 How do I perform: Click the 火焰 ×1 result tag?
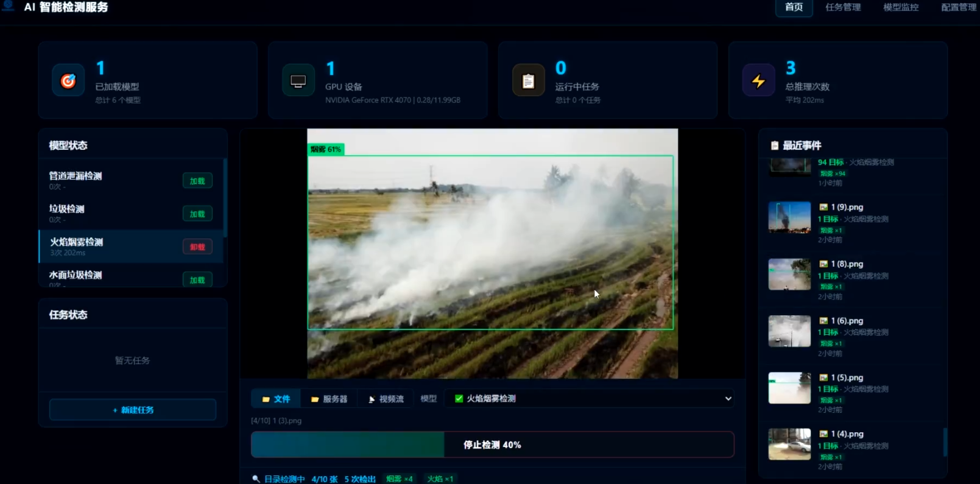point(440,479)
